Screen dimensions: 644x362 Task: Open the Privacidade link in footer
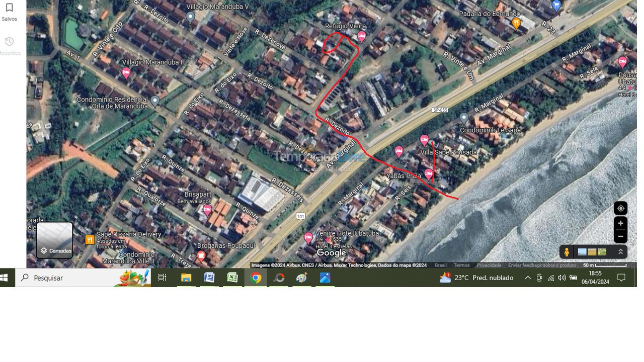tap(489, 265)
